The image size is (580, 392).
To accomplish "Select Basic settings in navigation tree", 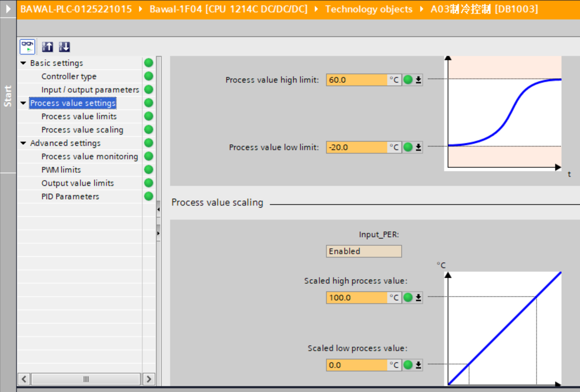I will 57,63.
